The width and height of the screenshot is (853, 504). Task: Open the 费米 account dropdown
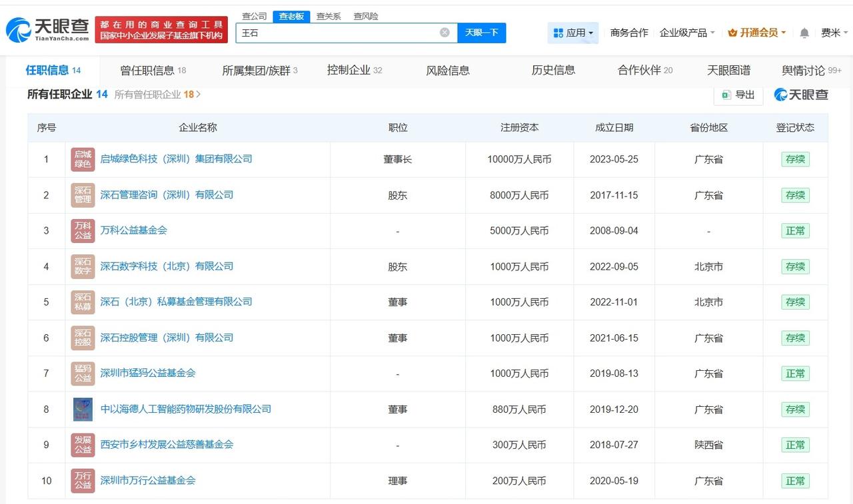point(833,31)
